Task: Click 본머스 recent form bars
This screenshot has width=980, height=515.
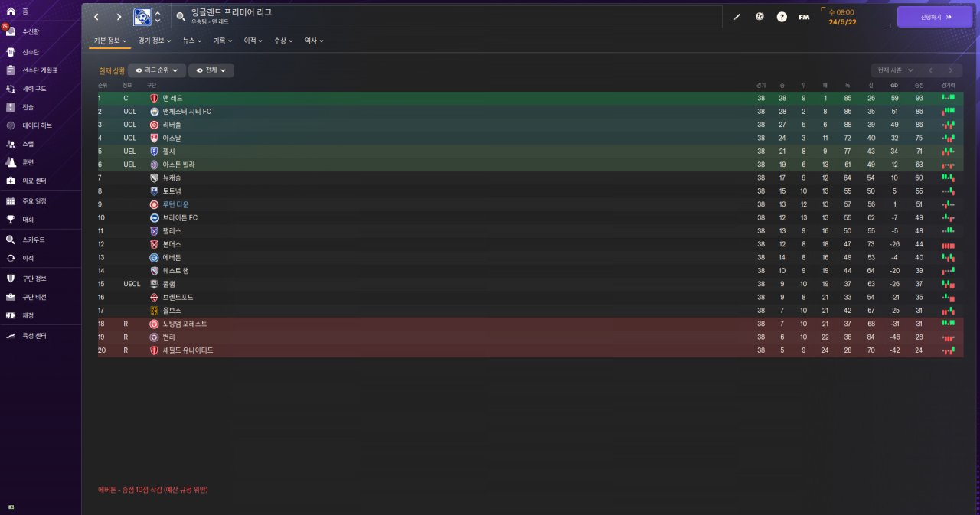Action: click(948, 245)
